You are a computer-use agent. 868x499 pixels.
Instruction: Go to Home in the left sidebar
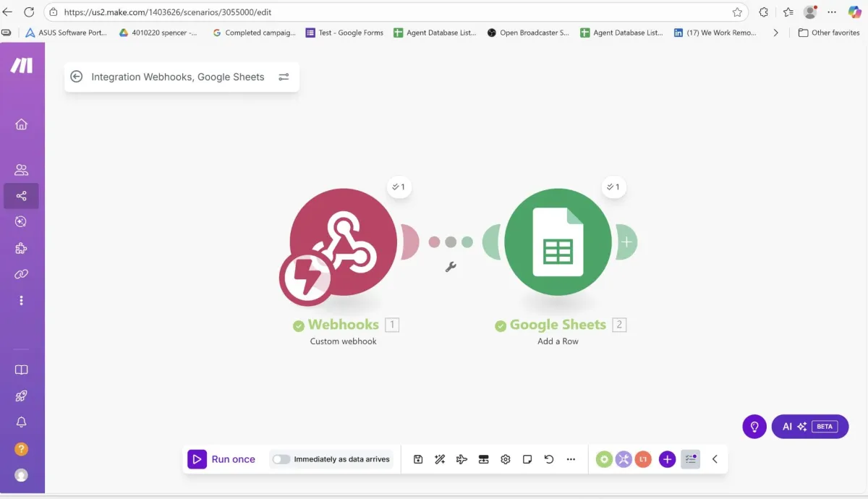[x=22, y=124]
